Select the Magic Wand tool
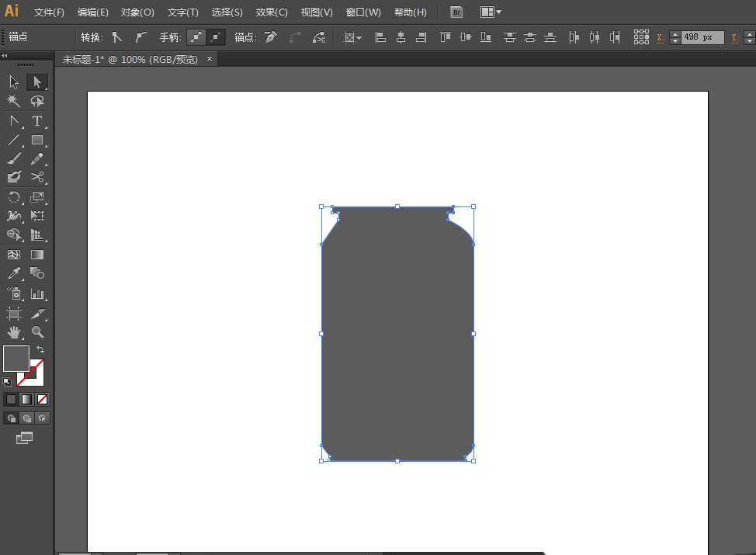Viewport: 756px width, 555px height. tap(13, 101)
